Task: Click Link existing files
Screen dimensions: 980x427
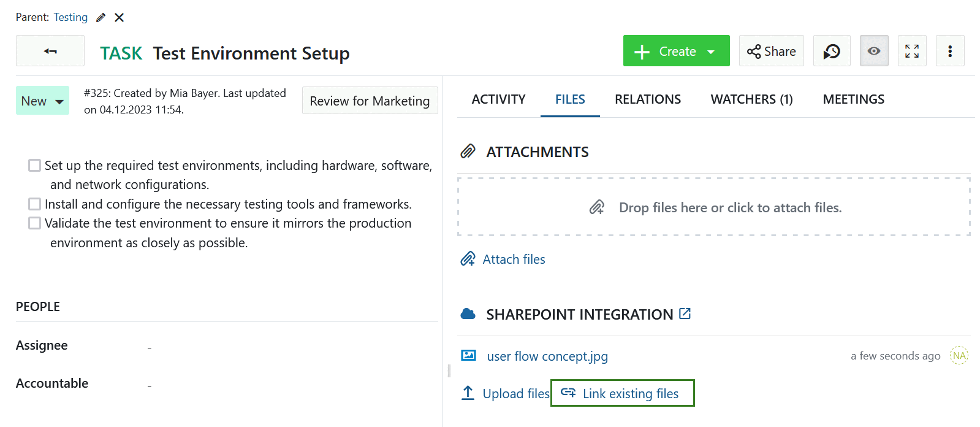Action: coord(623,393)
